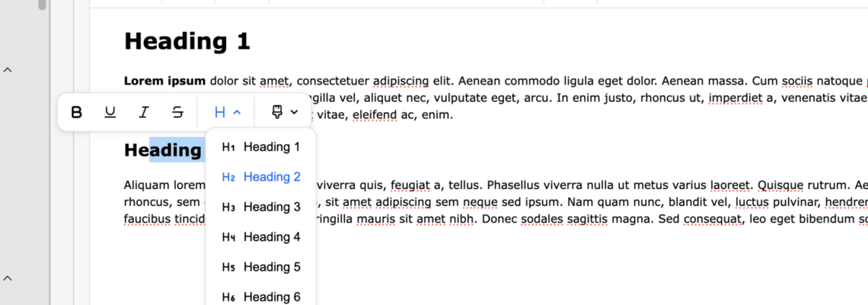
Task: Set text to Heading 5
Action: click(271, 267)
